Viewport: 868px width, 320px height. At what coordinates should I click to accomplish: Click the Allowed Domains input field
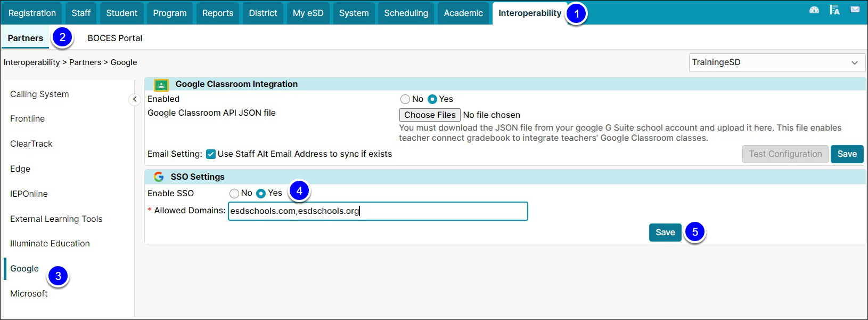click(378, 211)
